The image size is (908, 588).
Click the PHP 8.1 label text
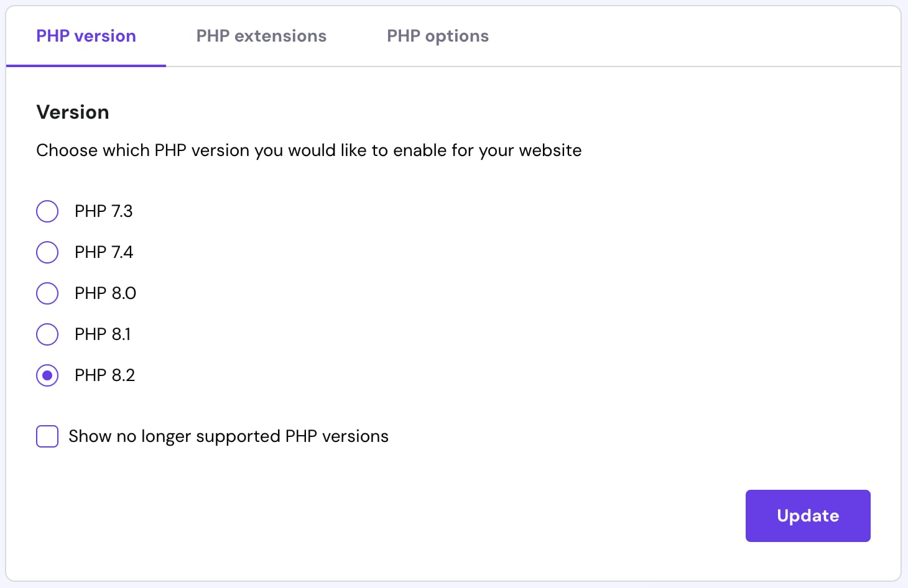click(103, 334)
